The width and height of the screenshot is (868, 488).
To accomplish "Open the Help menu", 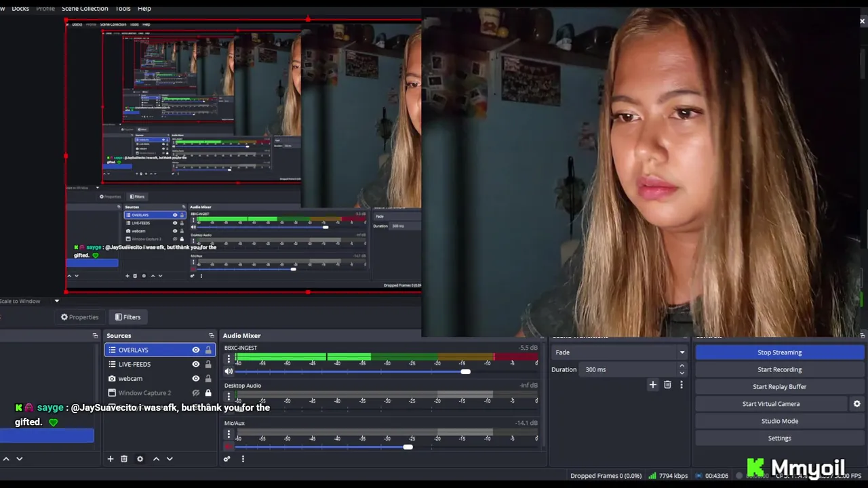I will tap(144, 8).
